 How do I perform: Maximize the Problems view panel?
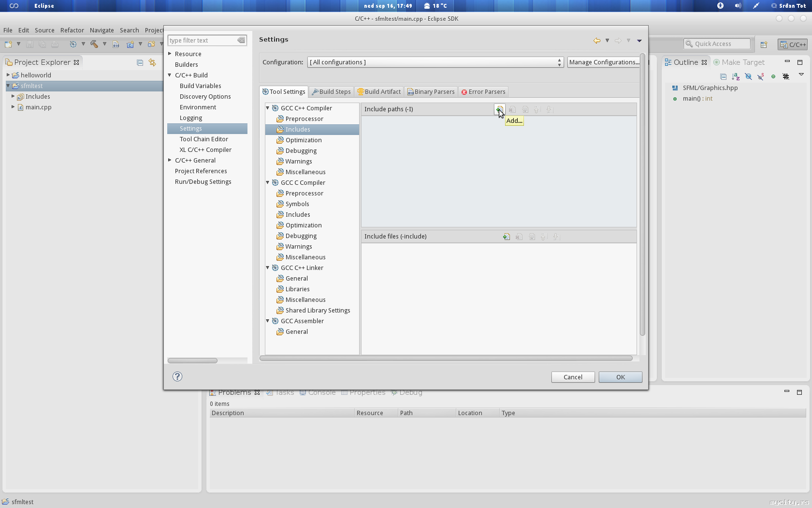pyautogui.click(x=799, y=392)
